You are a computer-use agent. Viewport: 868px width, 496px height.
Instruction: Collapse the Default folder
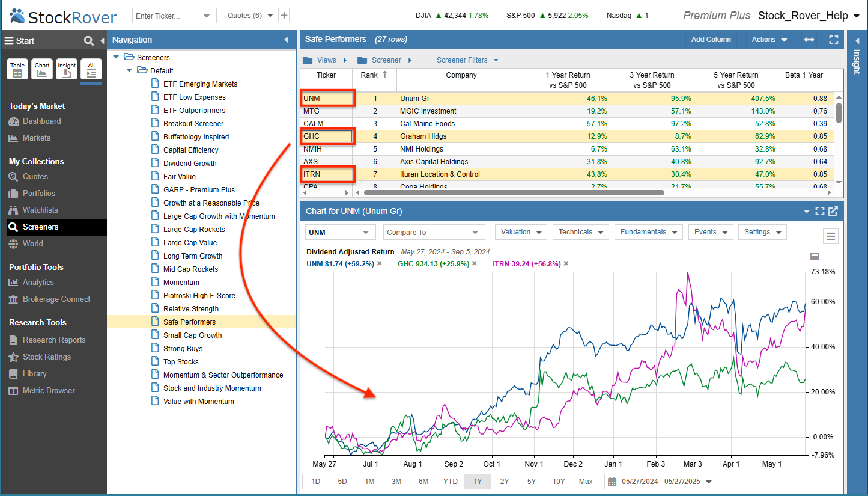(129, 70)
